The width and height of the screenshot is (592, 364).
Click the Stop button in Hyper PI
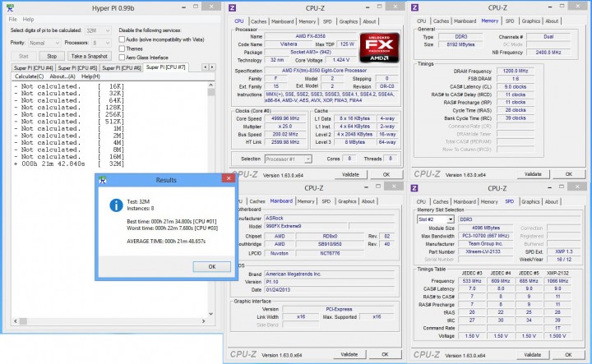[x=52, y=56]
